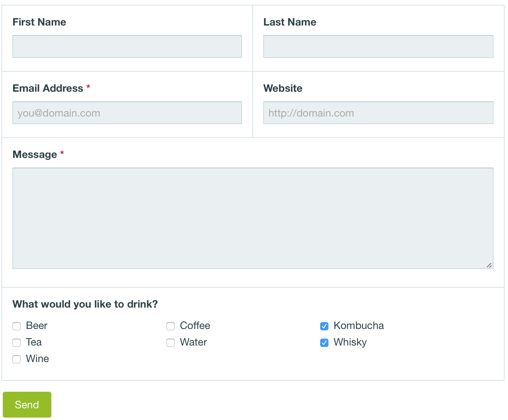This screenshot has width=508, height=420.
Task: Click the "Message" label text
Action: pyautogui.click(x=35, y=154)
